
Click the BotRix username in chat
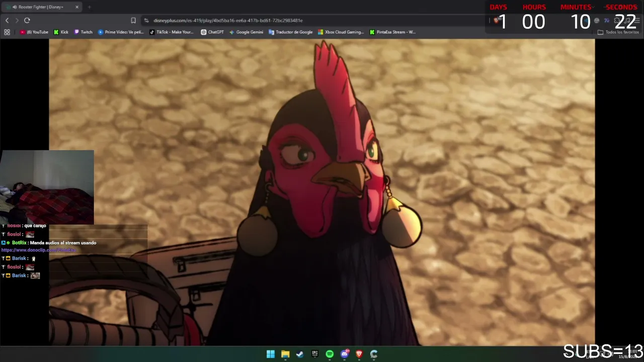pyautogui.click(x=19, y=243)
